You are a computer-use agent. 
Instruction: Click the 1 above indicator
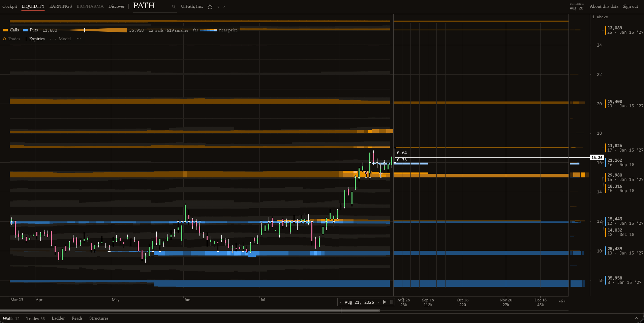click(x=600, y=17)
